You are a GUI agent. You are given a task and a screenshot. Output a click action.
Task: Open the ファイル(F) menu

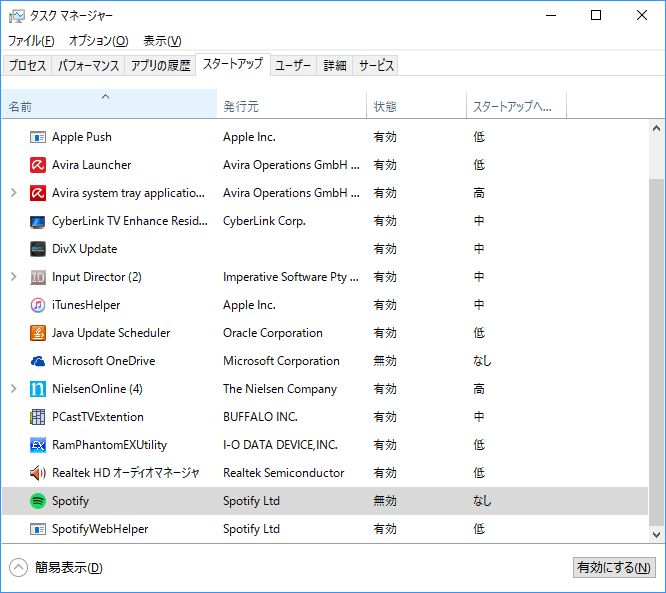31,41
